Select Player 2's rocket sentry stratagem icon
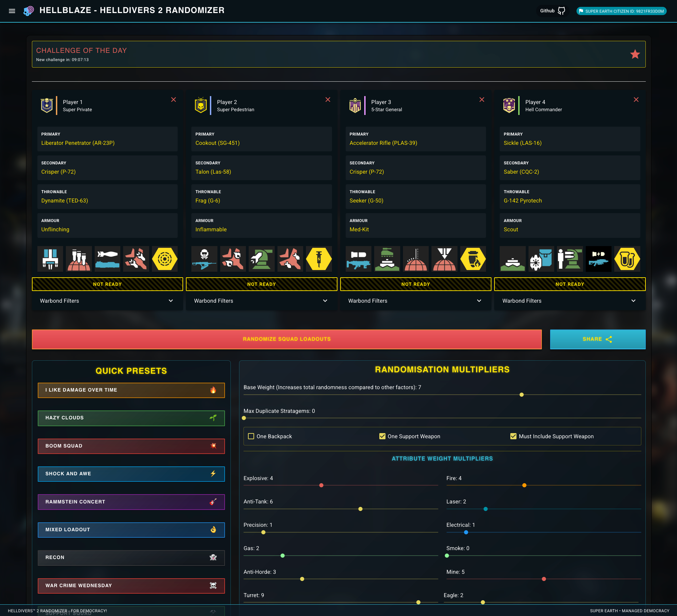 [262, 259]
